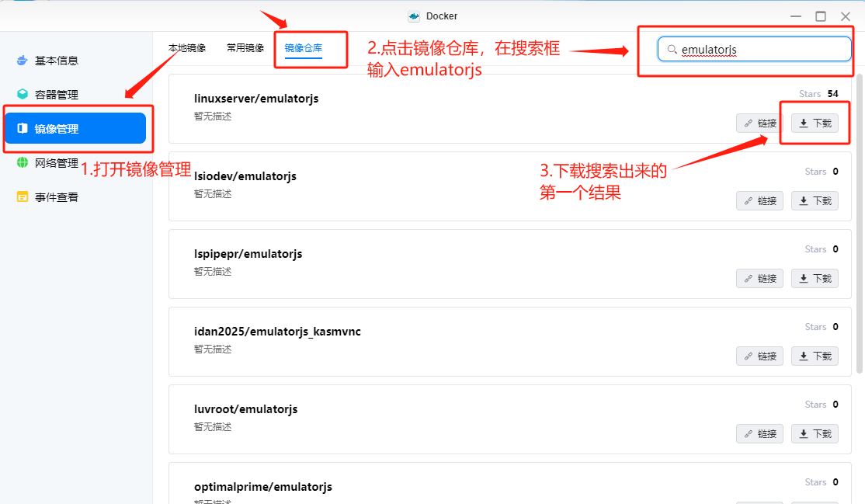The height and width of the screenshot is (504, 865).
Task: Open the 基本信息 sidebar item icon
Action: pyautogui.click(x=22, y=60)
